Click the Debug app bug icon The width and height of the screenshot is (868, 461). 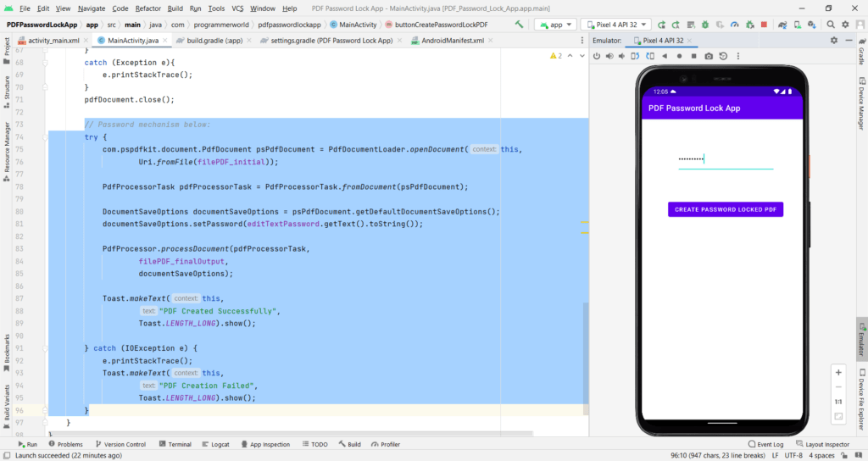click(705, 25)
